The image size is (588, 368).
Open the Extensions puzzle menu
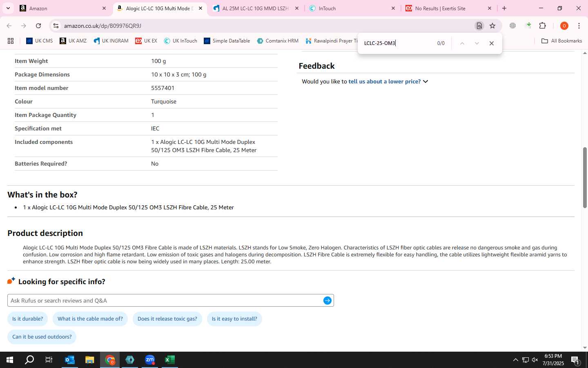click(543, 26)
